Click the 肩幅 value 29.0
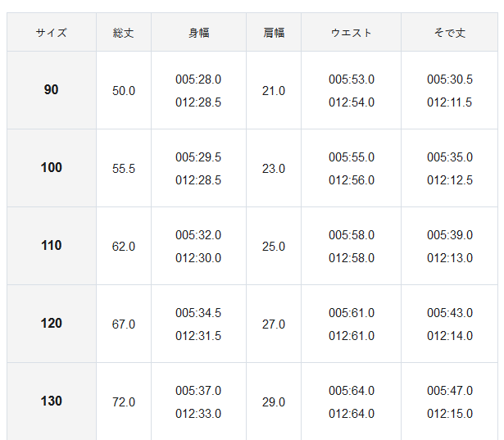The height and width of the screenshot is (440, 504). pos(274,402)
